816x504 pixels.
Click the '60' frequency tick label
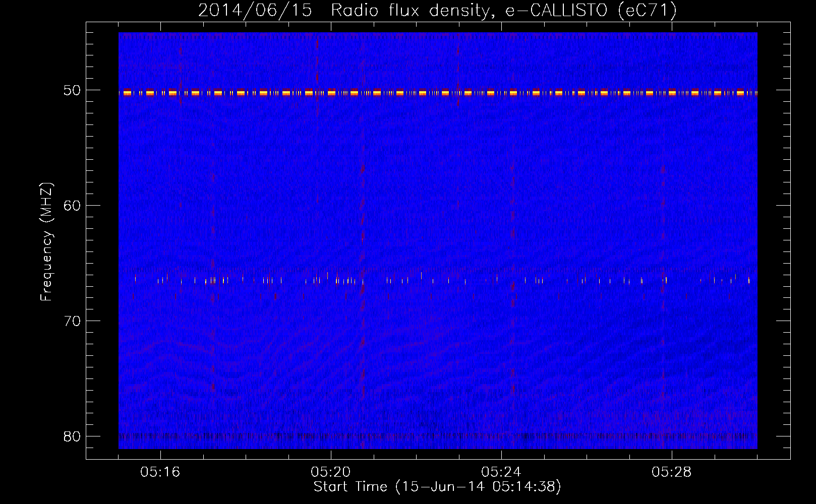72,206
